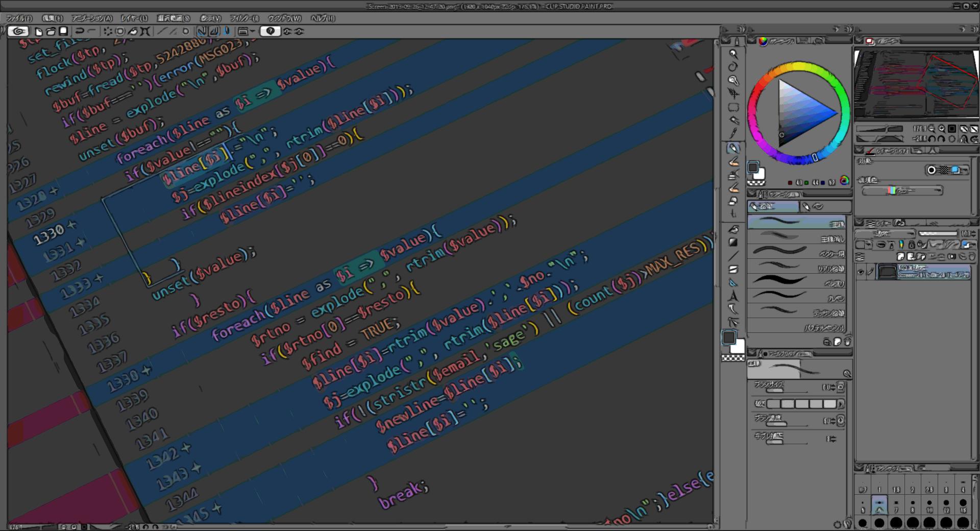This screenshot has height=531, width=980.
Task: Select the Eyedropper tool
Action: click(733, 134)
